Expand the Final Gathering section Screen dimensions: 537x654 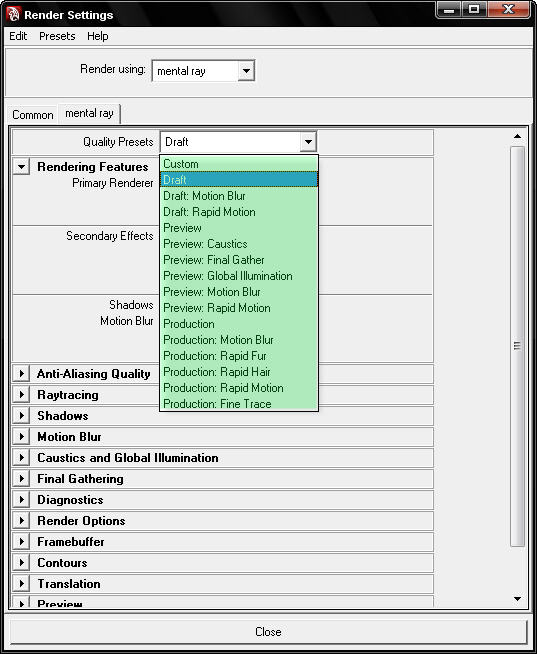(21, 479)
